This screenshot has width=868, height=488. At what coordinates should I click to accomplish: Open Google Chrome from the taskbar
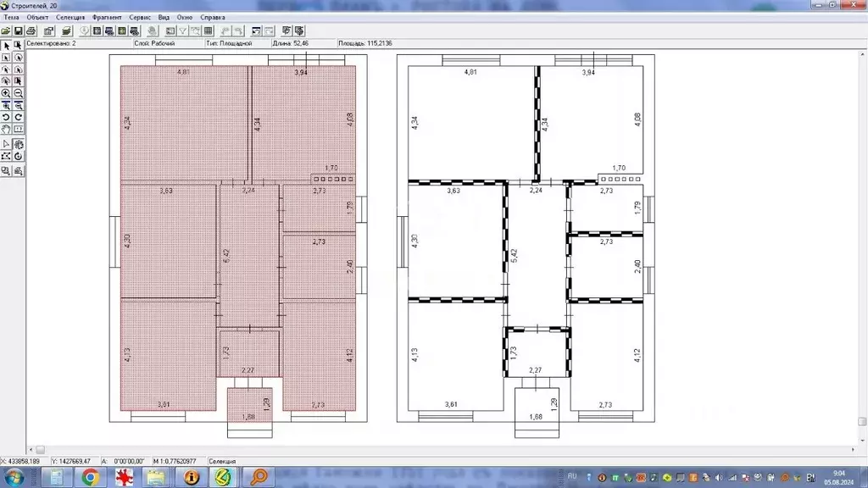[91, 477]
